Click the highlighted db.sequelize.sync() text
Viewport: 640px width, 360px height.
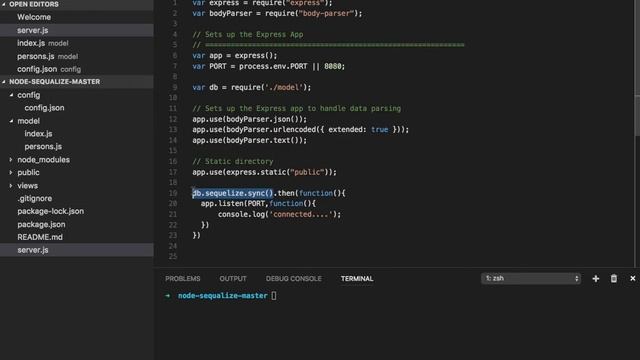[233, 193]
